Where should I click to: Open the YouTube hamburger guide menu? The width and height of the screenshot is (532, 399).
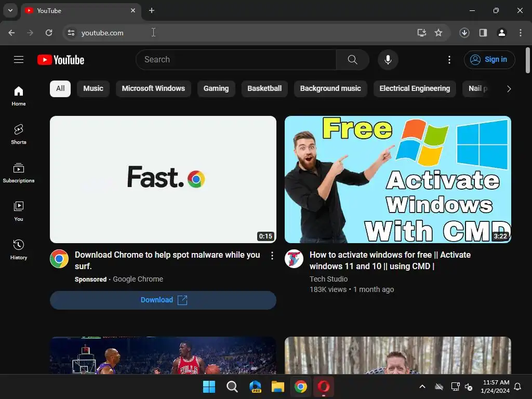(x=19, y=60)
